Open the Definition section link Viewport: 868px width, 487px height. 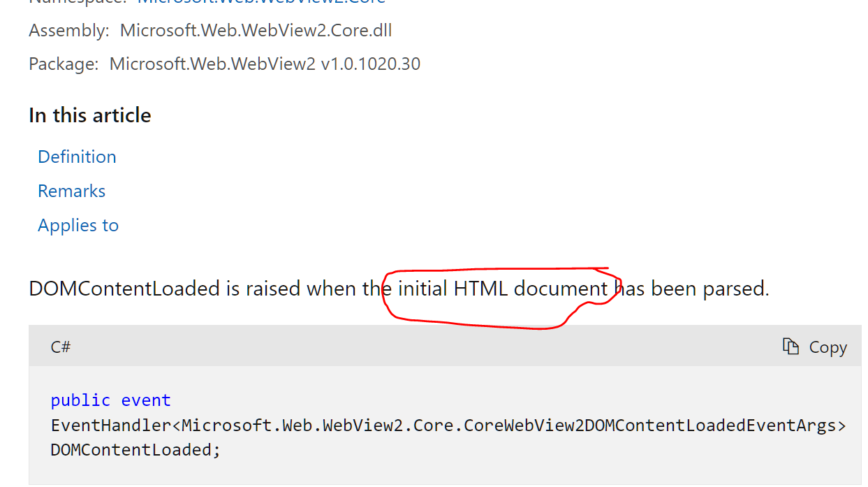[77, 157]
